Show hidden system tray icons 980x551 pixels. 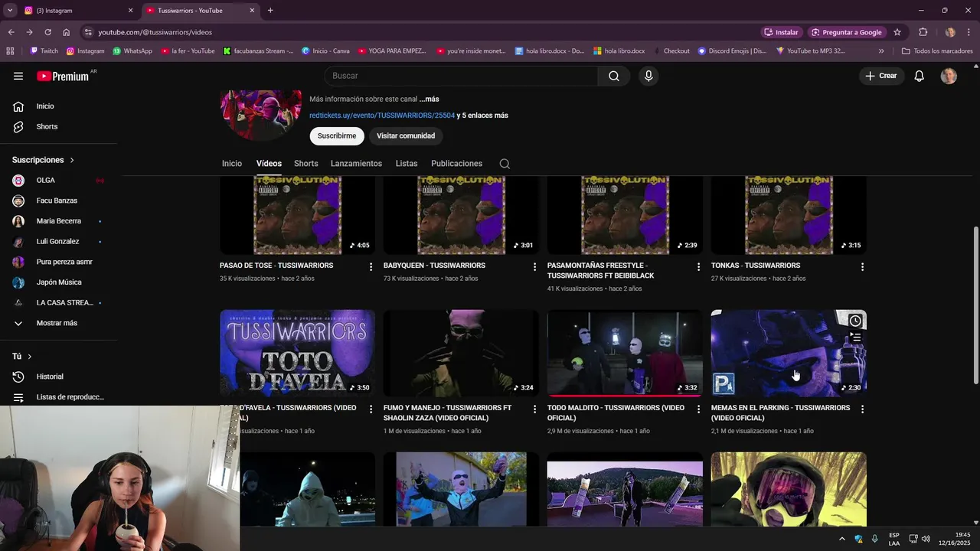(x=841, y=539)
